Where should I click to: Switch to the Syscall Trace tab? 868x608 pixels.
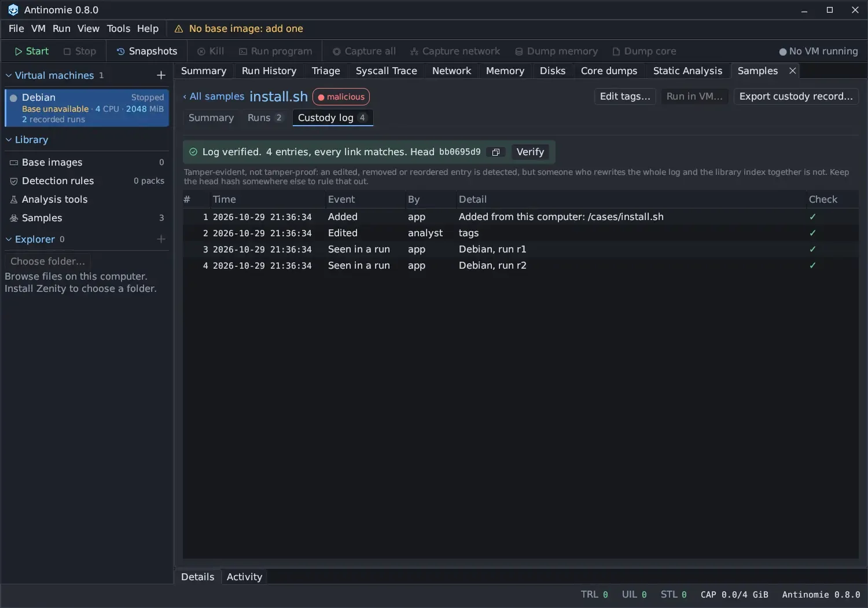pyautogui.click(x=386, y=71)
